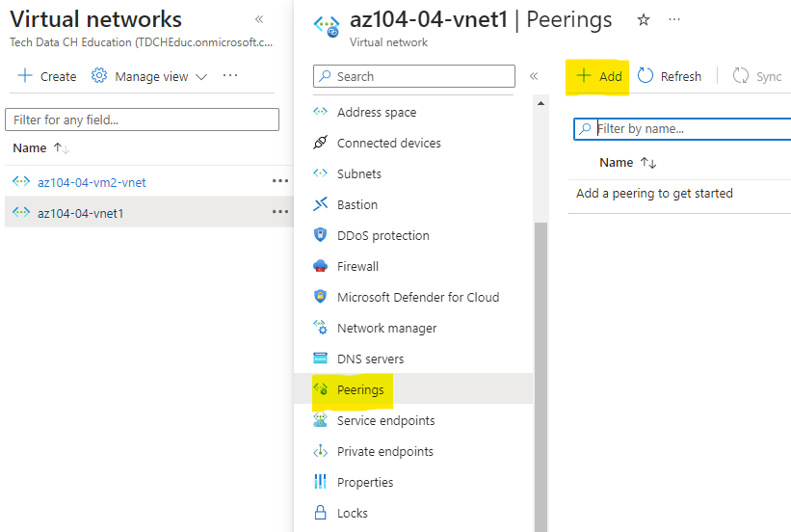The height and width of the screenshot is (532, 791).
Task: Click the Add button label
Action: coord(611,76)
